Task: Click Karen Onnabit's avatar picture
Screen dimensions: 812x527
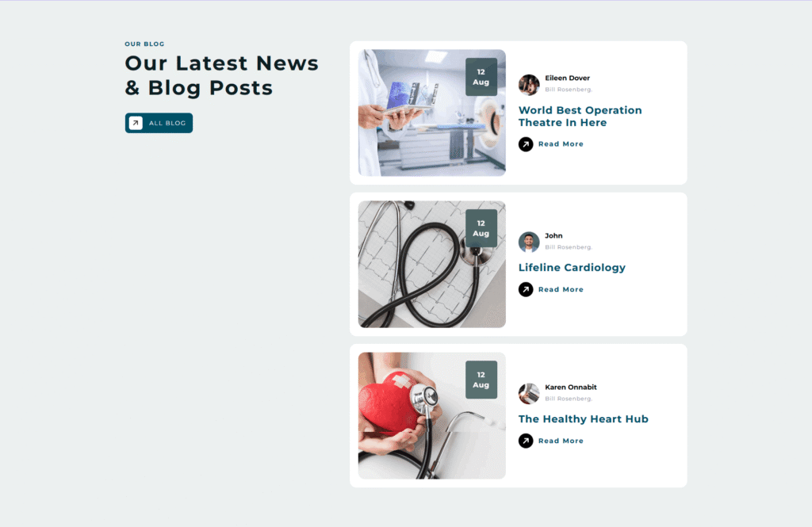Action: tap(529, 393)
